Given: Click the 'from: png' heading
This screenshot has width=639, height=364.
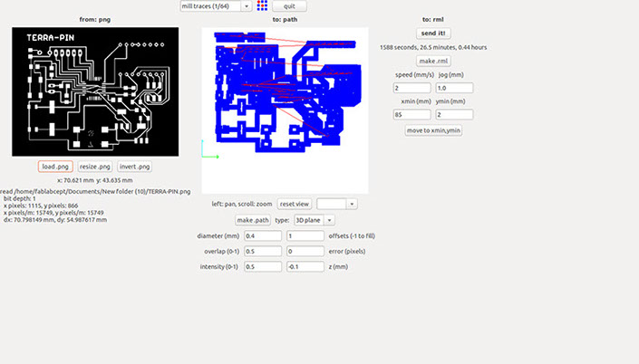Looking at the screenshot, I should (95, 20).
